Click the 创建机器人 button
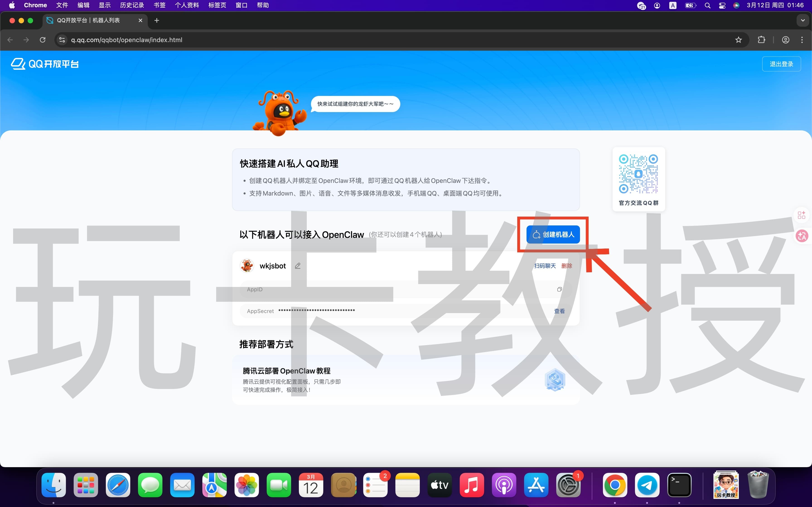Viewport: 812px width, 507px height. coord(553,234)
